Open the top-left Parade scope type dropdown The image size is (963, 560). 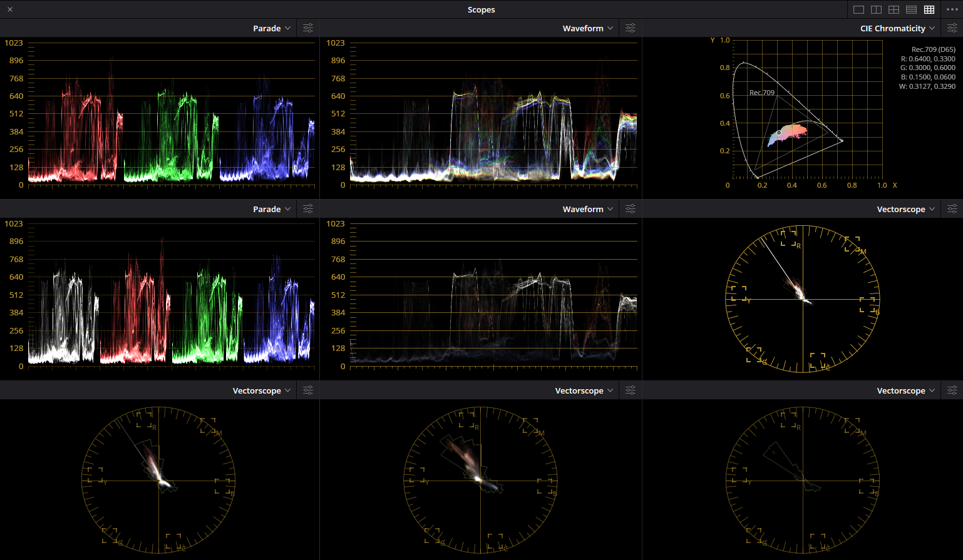click(272, 28)
